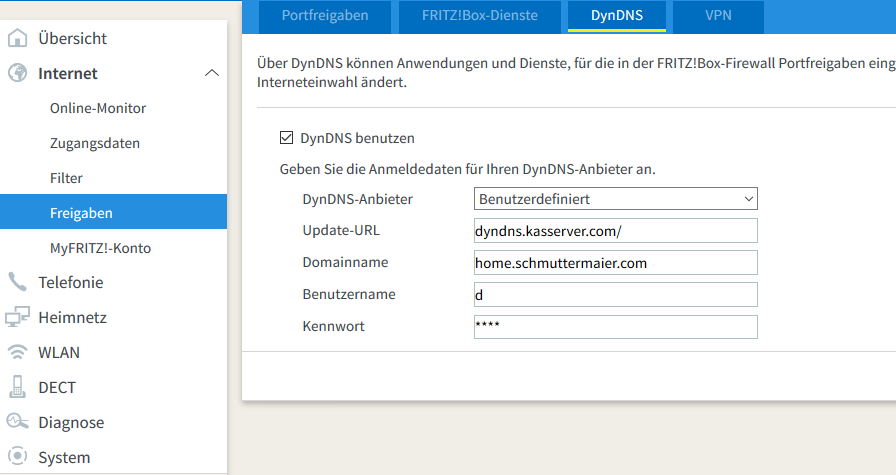Click the Internet menu label
The height and width of the screenshot is (475, 896).
point(68,73)
